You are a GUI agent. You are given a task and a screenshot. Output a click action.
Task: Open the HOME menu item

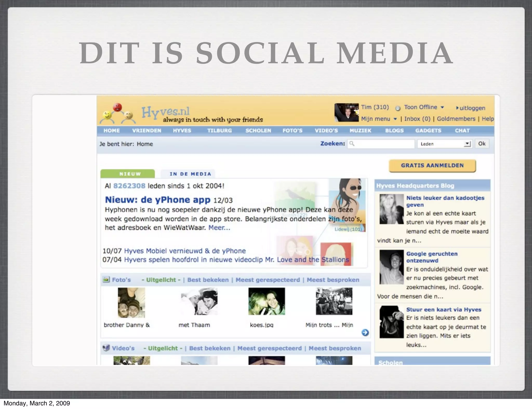point(111,131)
